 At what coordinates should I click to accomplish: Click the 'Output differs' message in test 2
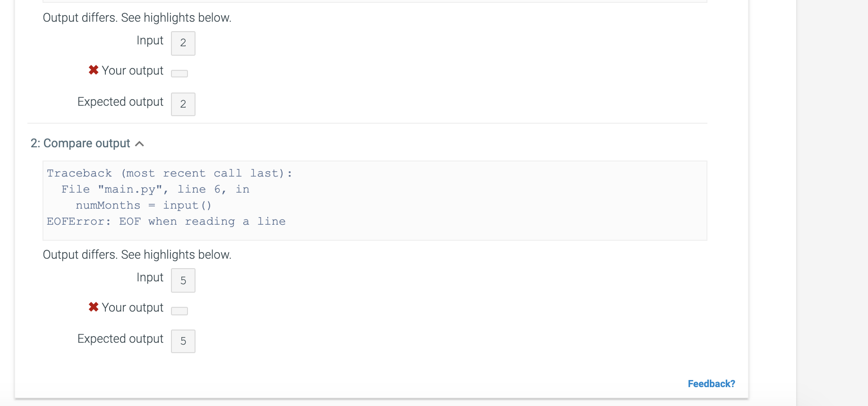137,255
